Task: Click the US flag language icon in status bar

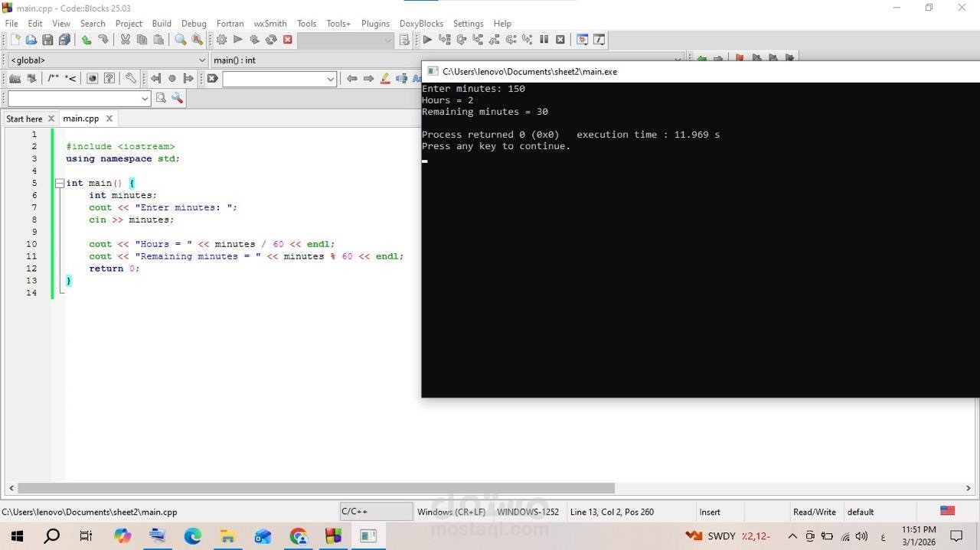Action: 947,511
